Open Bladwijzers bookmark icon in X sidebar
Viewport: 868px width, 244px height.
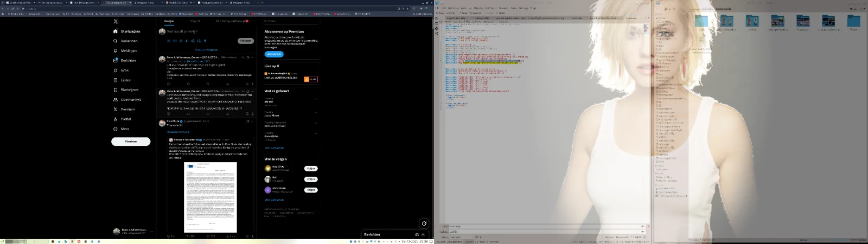[116, 90]
